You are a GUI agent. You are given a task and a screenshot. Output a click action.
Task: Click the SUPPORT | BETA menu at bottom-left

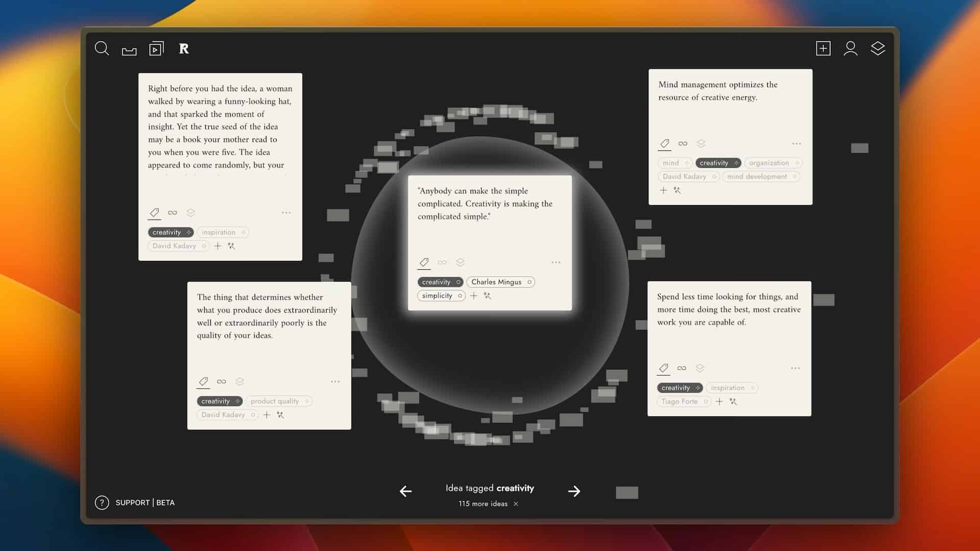(x=144, y=503)
